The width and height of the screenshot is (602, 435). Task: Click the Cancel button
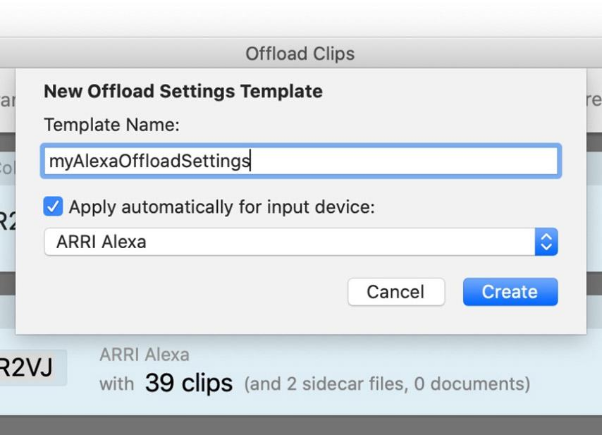(396, 292)
